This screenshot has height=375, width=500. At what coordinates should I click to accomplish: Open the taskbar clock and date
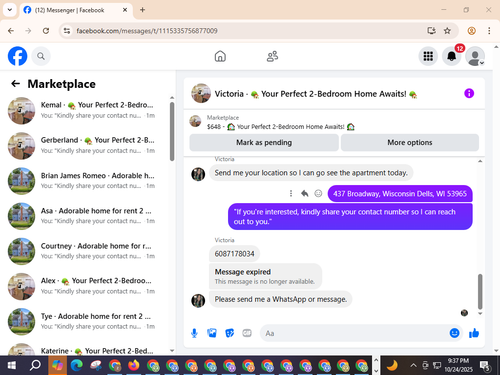[x=458, y=365]
